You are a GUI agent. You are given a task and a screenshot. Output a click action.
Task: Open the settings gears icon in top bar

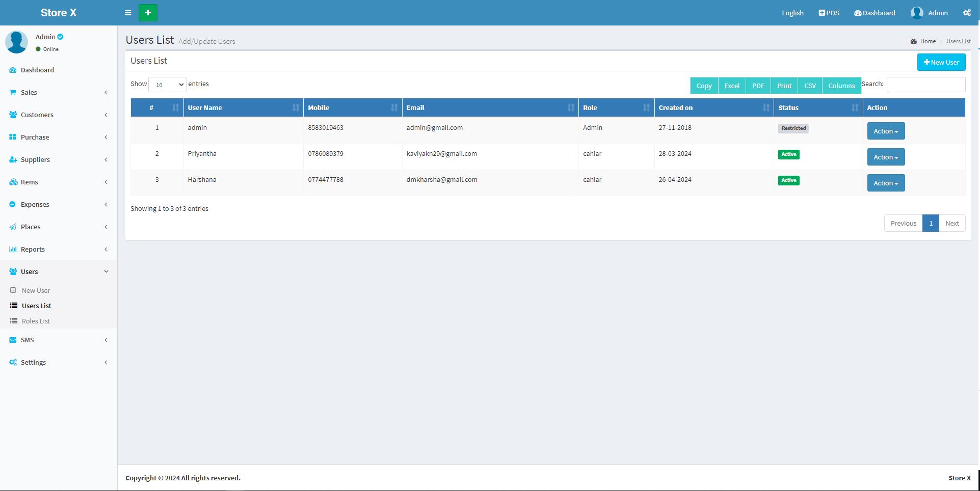point(967,13)
